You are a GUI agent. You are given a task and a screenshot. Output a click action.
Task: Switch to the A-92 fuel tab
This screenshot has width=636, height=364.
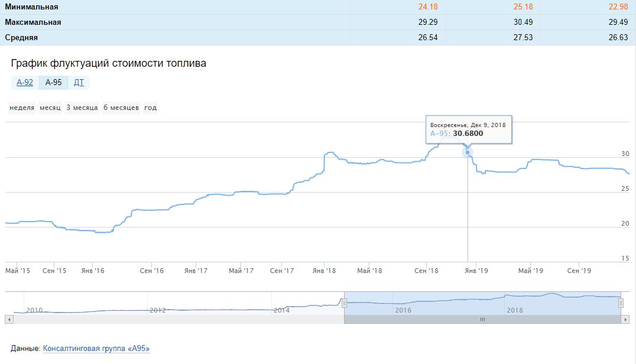pyautogui.click(x=25, y=83)
